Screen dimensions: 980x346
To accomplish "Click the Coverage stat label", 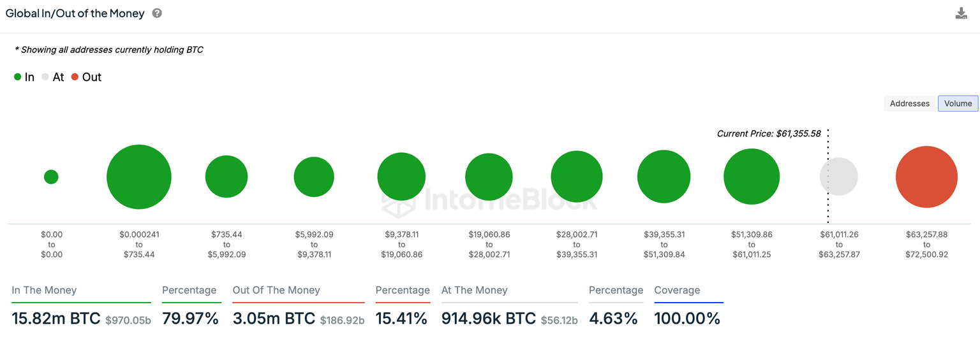I will tap(677, 290).
